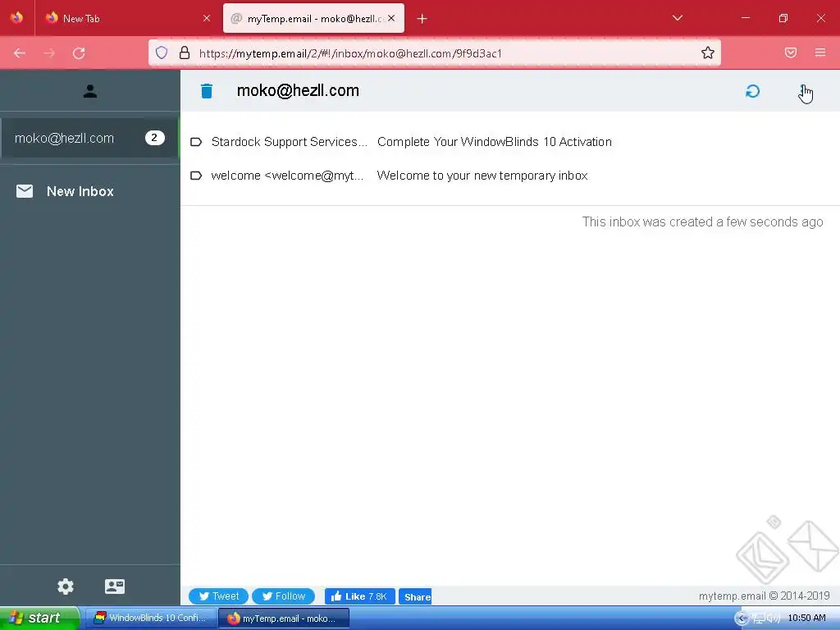Open the Windows start menu

(x=39, y=618)
